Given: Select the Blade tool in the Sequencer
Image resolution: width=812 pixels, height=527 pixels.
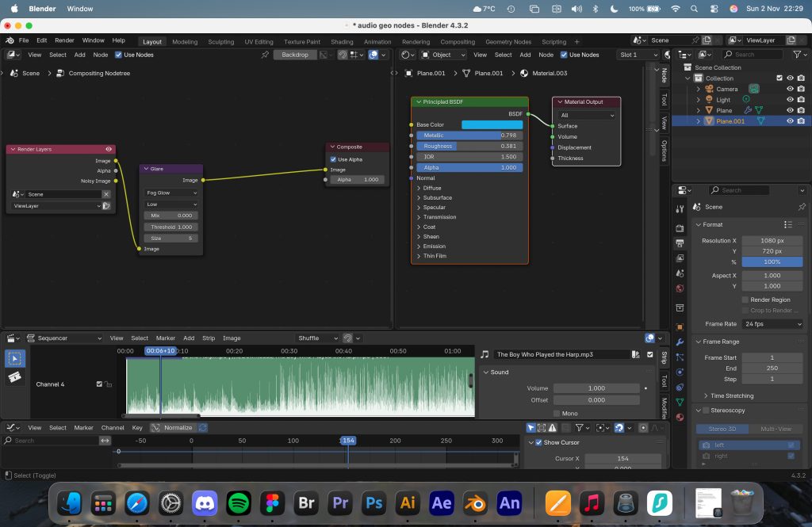Looking at the screenshot, I should (14, 378).
